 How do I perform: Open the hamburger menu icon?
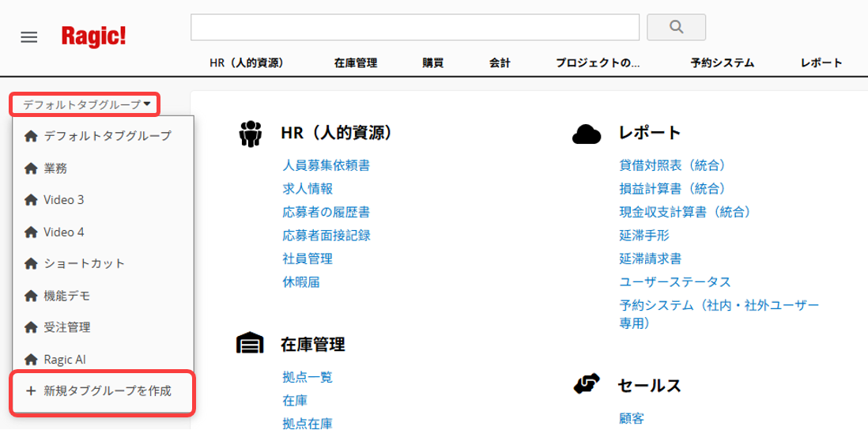click(x=28, y=38)
